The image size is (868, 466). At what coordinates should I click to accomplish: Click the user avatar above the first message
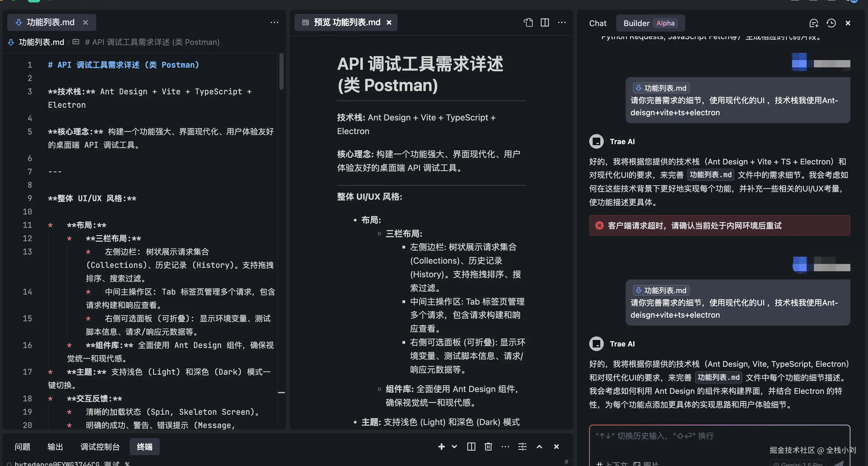799,62
